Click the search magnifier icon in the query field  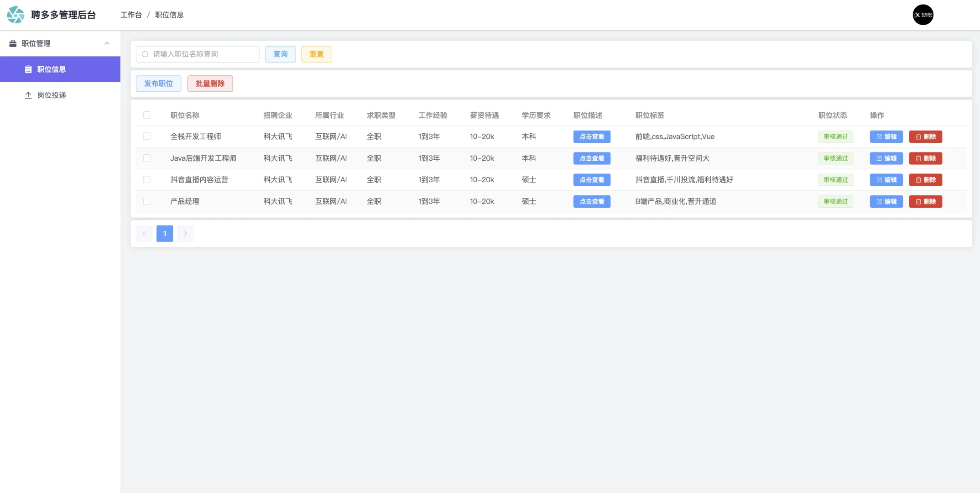point(145,54)
